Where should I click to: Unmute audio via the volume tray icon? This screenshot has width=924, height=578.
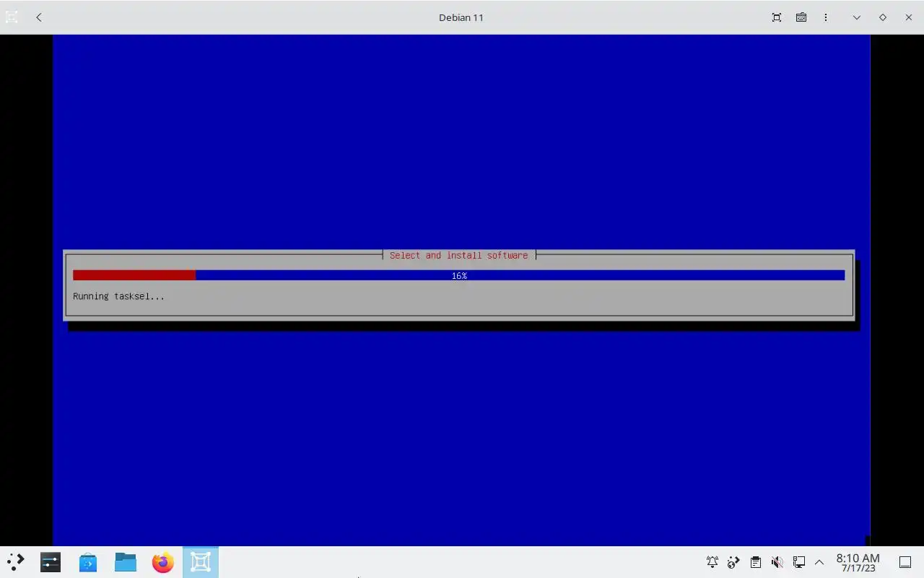(x=777, y=562)
